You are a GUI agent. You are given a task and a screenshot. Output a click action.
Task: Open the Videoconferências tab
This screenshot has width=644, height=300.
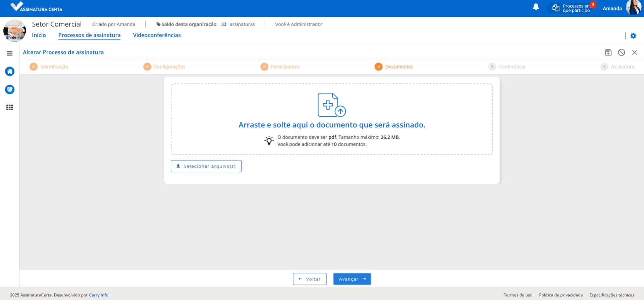pos(157,35)
